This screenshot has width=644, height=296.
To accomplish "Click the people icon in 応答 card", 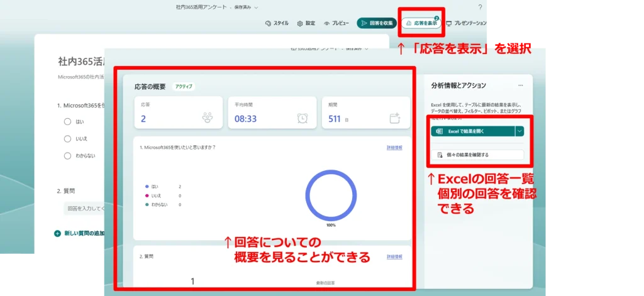I will point(208,118).
